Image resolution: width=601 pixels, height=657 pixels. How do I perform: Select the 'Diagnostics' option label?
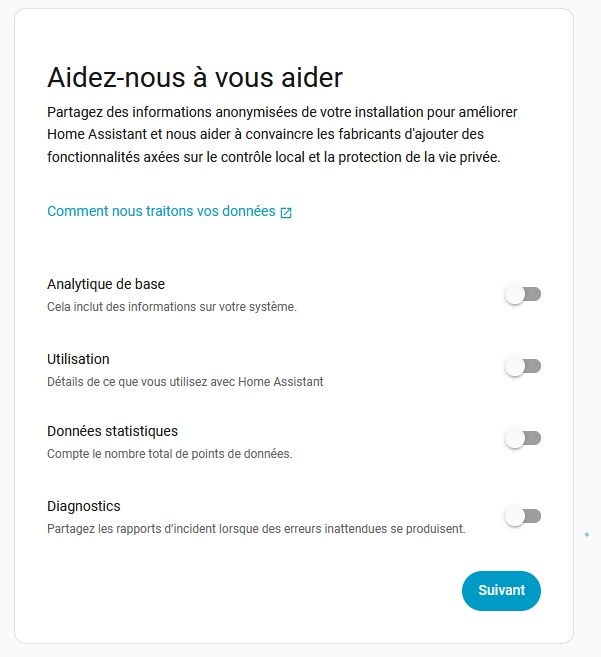[84, 506]
